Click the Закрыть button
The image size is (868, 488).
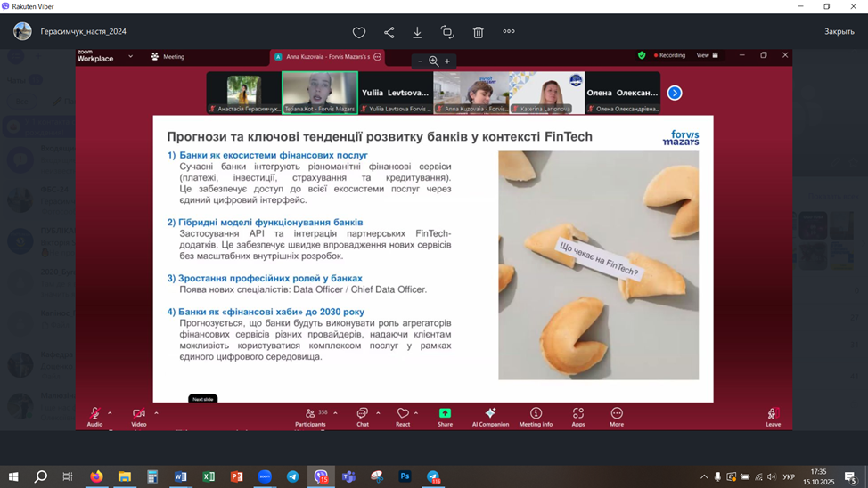[839, 32]
